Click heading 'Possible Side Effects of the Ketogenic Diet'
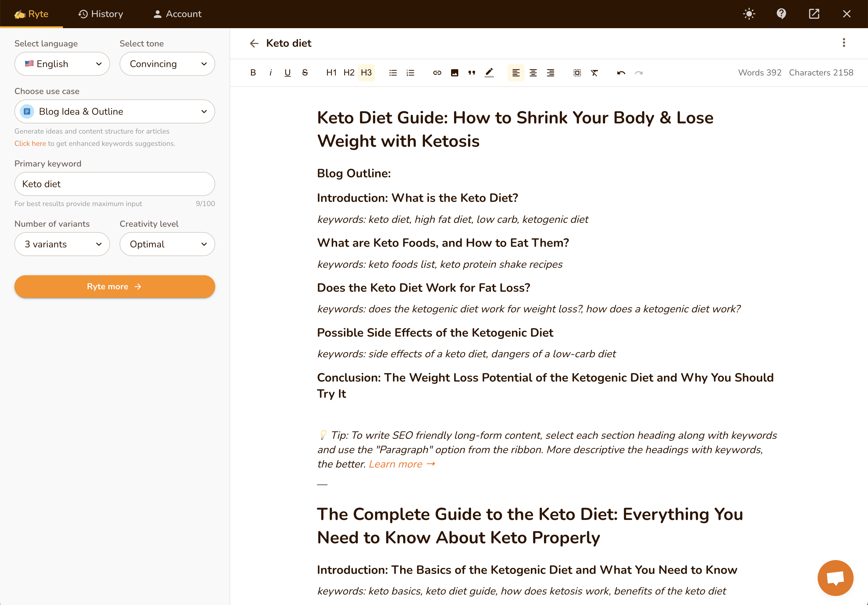 [x=435, y=333]
